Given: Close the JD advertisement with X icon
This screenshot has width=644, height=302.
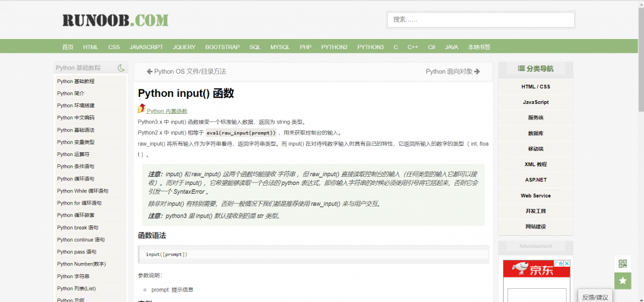Looking at the screenshot, I should pyautogui.click(x=566, y=264).
